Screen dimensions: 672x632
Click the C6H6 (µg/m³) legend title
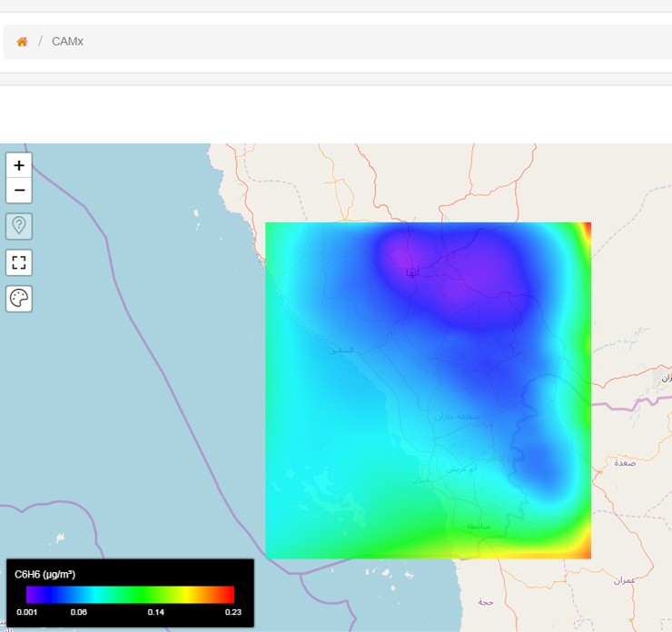(45, 574)
